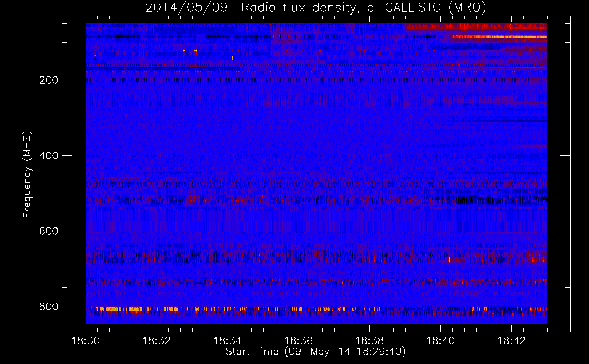Image resolution: width=589 pixels, height=364 pixels.
Task: Select the 18:34 time tick label
Action: (228, 341)
